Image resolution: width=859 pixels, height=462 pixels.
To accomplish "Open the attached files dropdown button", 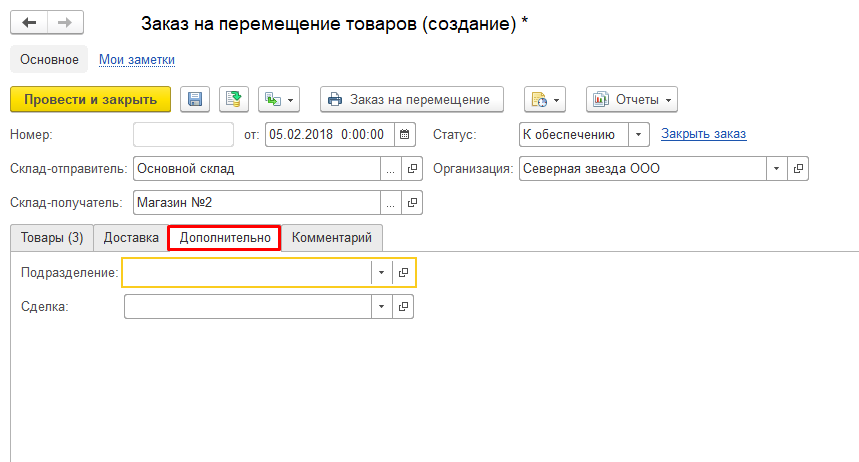I will 545,99.
